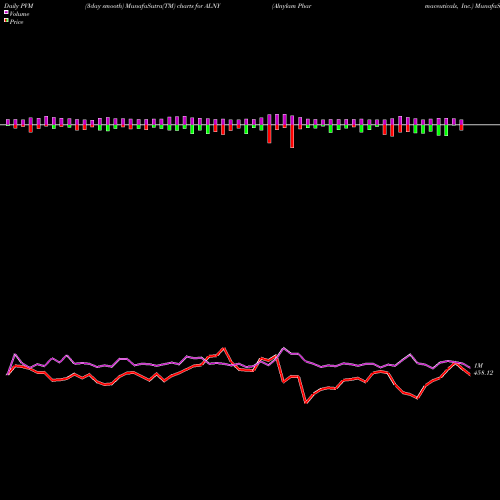Click the Price legend color swatch
This screenshot has height=500, width=500.
point(6,21)
